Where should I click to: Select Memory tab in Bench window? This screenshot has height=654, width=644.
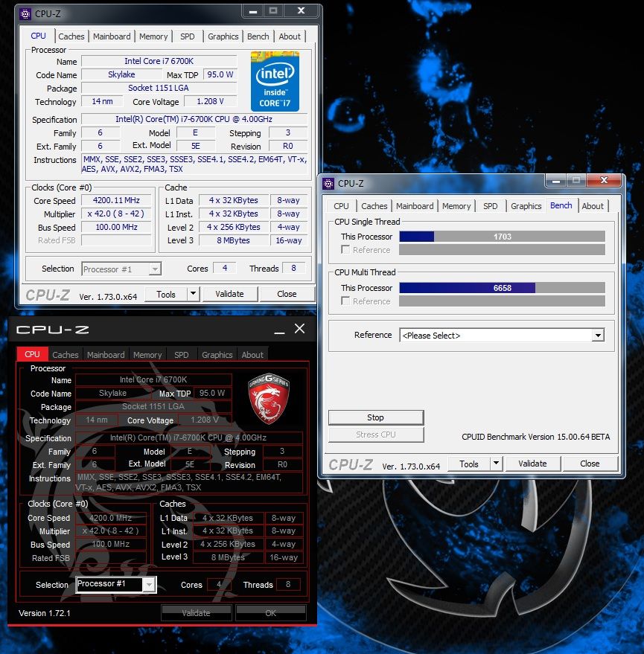[x=456, y=206]
